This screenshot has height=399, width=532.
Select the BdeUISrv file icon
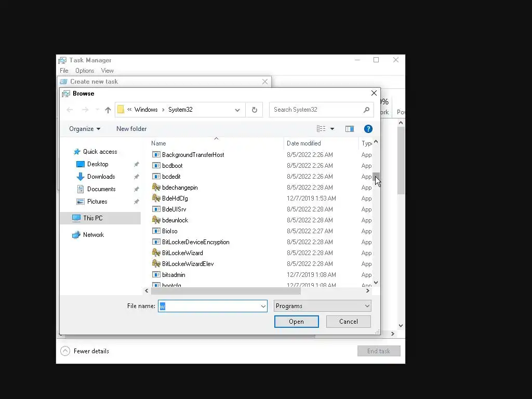(156, 209)
